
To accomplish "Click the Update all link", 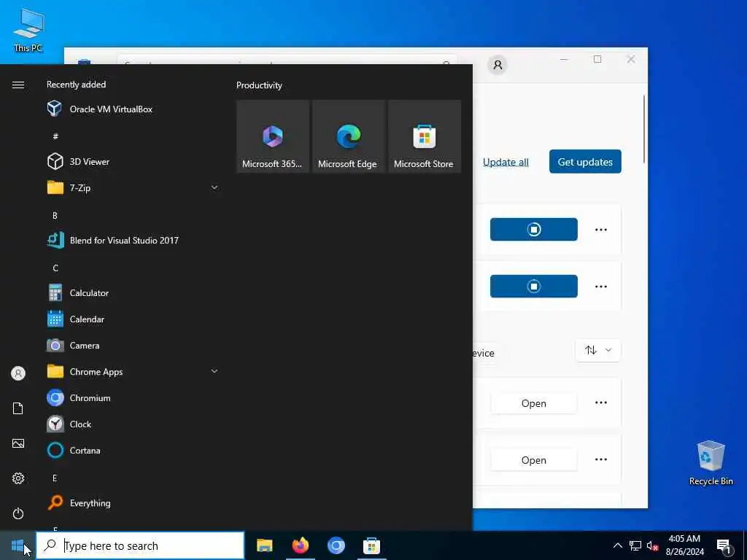I will (506, 162).
